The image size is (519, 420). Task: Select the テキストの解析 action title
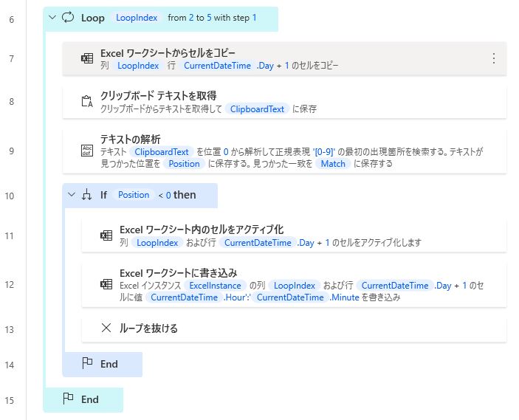tap(131, 139)
